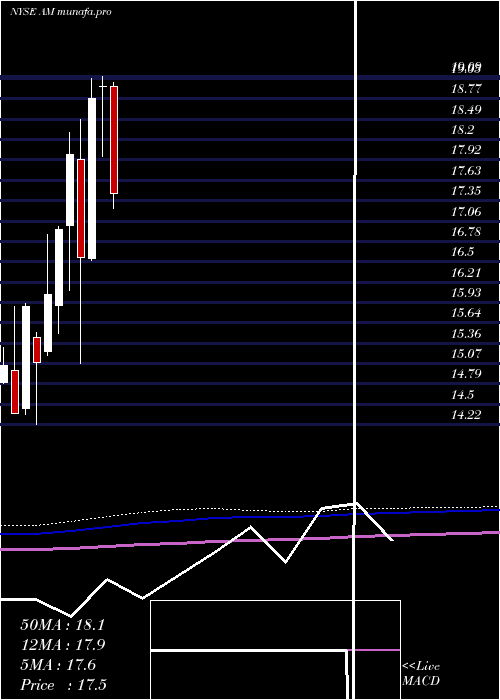The height and width of the screenshot is (700, 500).
Task: Click the 17.63 price axis label
Action: pos(466,171)
